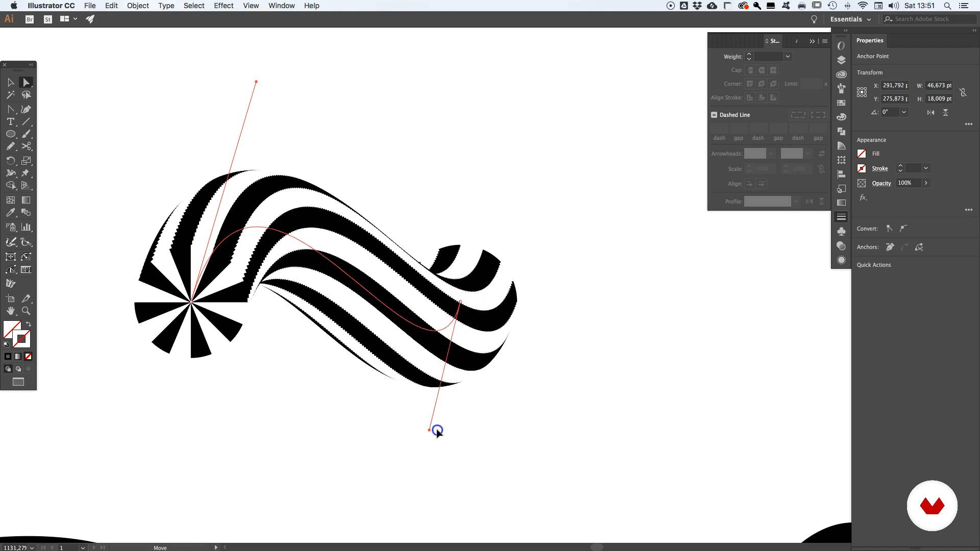
Task: Swap fill and stroke colors
Action: pos(29,324)
